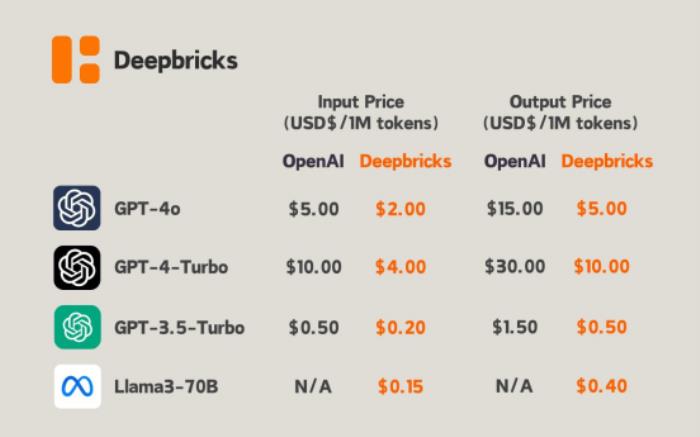Viewport: 700px width, 437px height.
Task: Click the orange Deepbricks logo icon
Action: coord(76,59)
